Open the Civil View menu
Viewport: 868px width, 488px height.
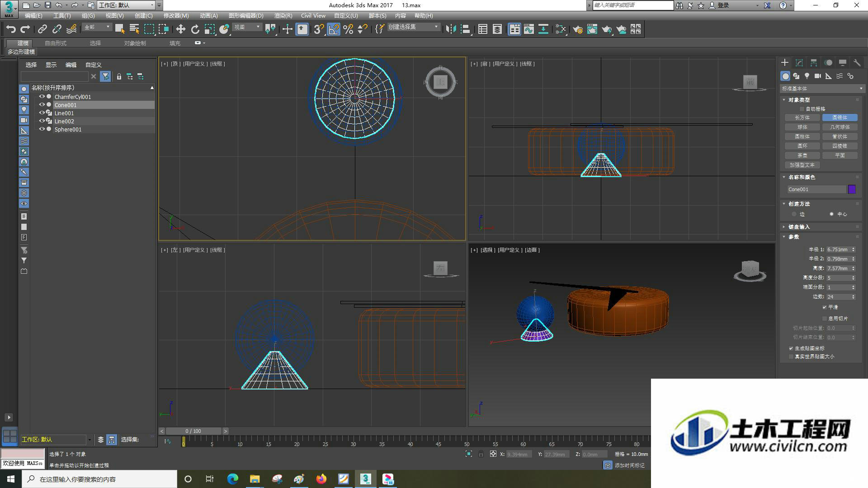click(x=313, y=15)
